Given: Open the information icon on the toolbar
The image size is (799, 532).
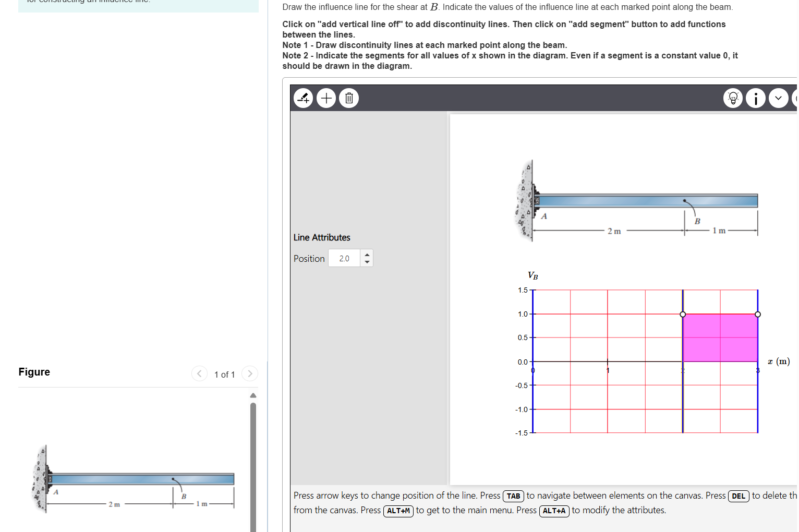Looking at the screenshot, I should (x=756, y=98).
